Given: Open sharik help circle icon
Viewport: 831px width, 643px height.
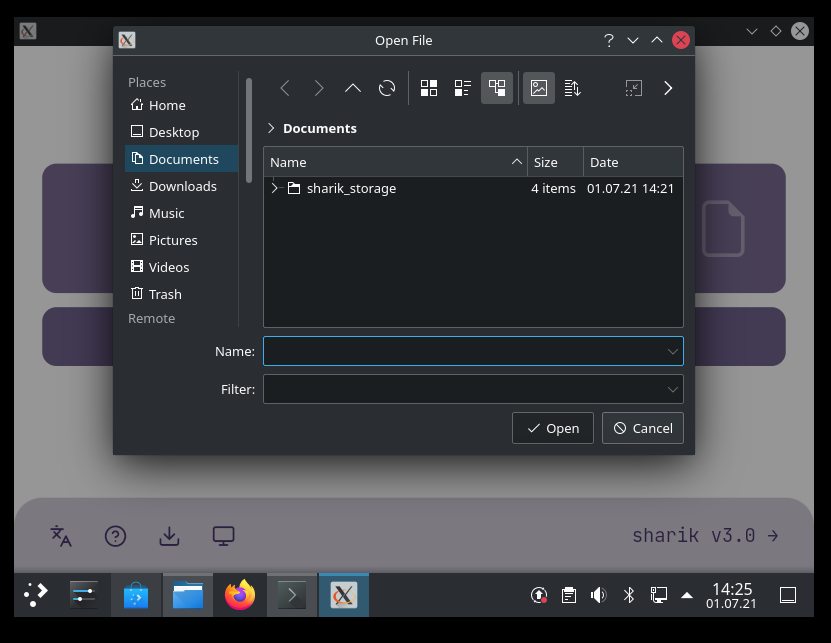Looking at the screenshot, I should point(116,536).
